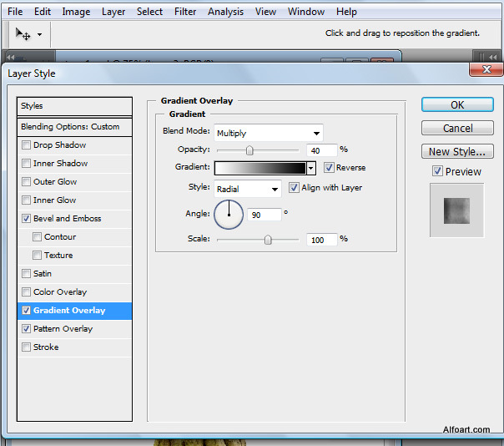Open the Filter menu
504x446 pixels.
pos(185,12)
